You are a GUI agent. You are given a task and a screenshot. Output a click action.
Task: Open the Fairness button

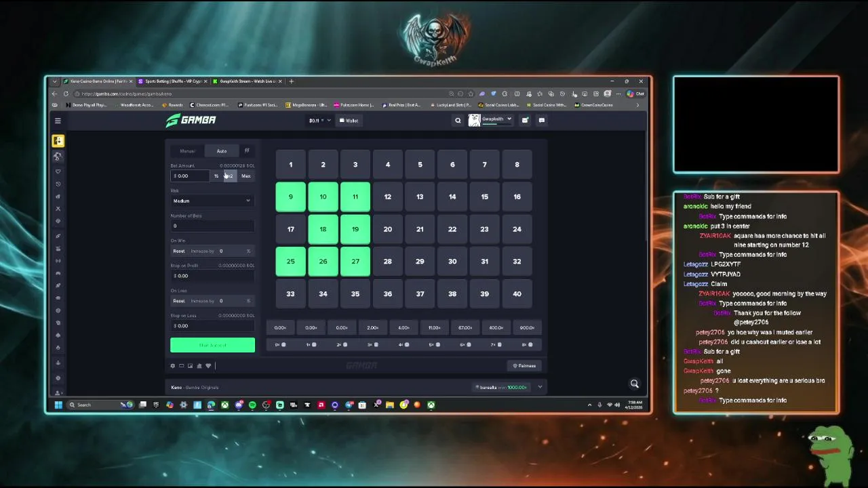click(x=524, y=366)
